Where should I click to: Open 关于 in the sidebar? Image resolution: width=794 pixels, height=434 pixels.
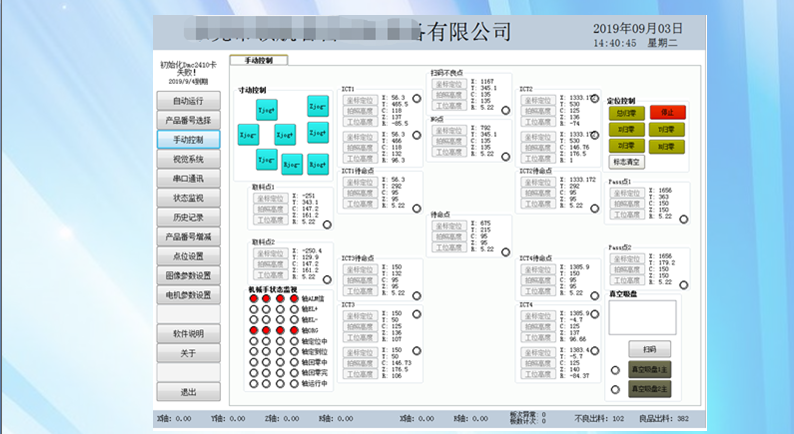coord(188,353)
